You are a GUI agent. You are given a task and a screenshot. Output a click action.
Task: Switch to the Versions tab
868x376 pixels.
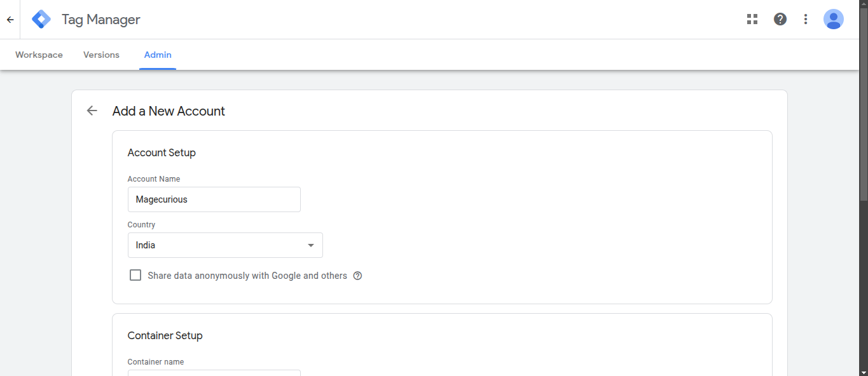coord(101,55)
